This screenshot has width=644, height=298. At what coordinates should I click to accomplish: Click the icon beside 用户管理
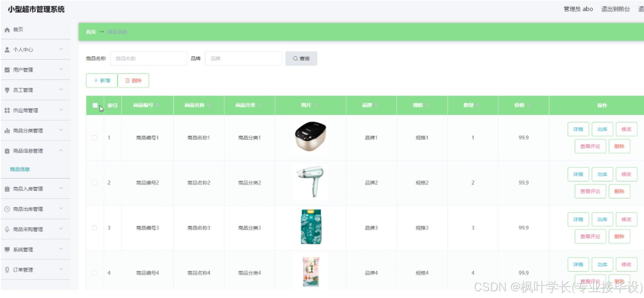(7, 70)
